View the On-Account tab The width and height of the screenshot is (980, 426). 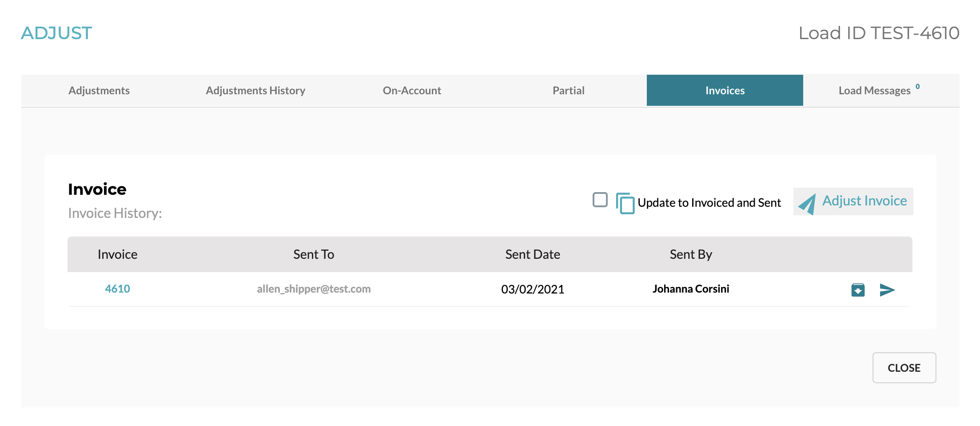coord(412,90)
